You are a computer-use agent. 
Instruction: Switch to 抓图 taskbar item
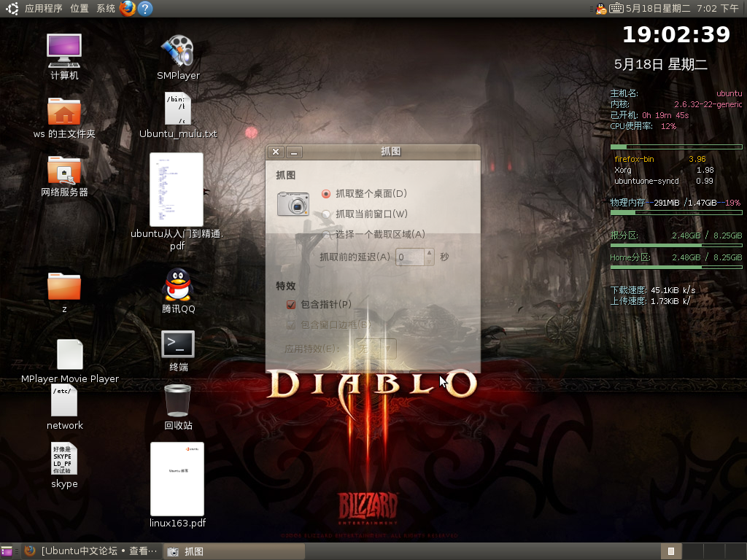(x=234, y=551)
